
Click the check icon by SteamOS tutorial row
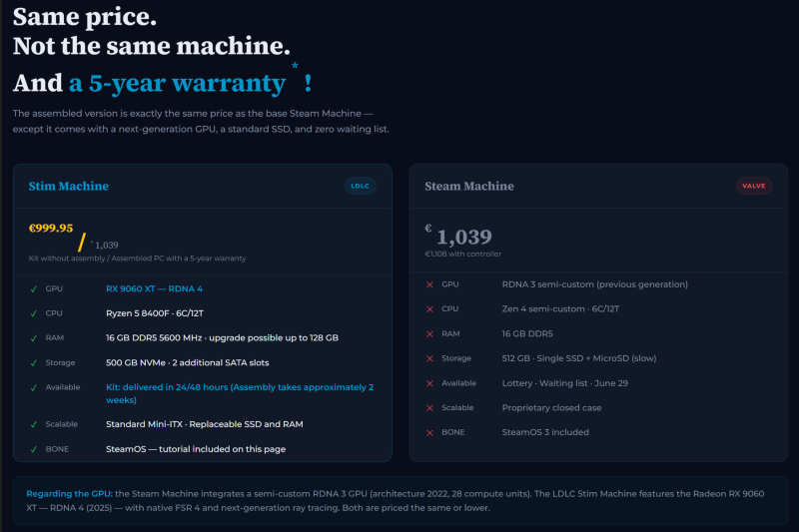[34, 449]
